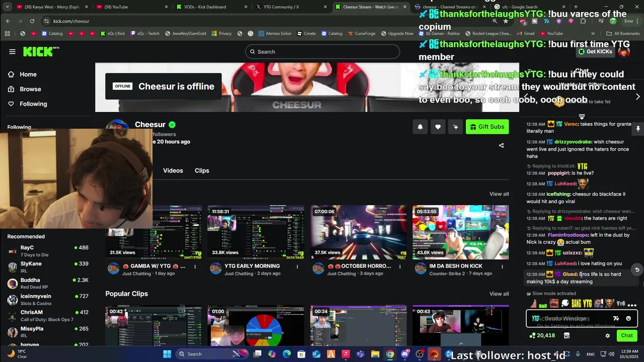Click the taskbar volume speaker icon
This screenshot has height=362, width=644.
(x=611, y=354)
